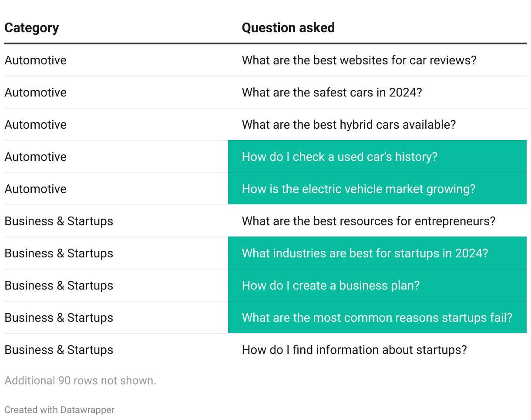Click highlighted create a business plan cell
This screenshot has height=420, width=531.
(330, 285)
